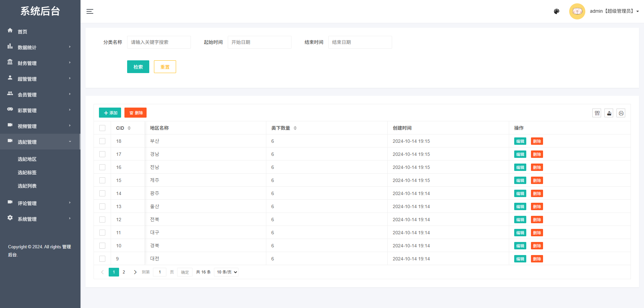Switch to 选妃标签 in the sidebar menu

pos(27,172)
